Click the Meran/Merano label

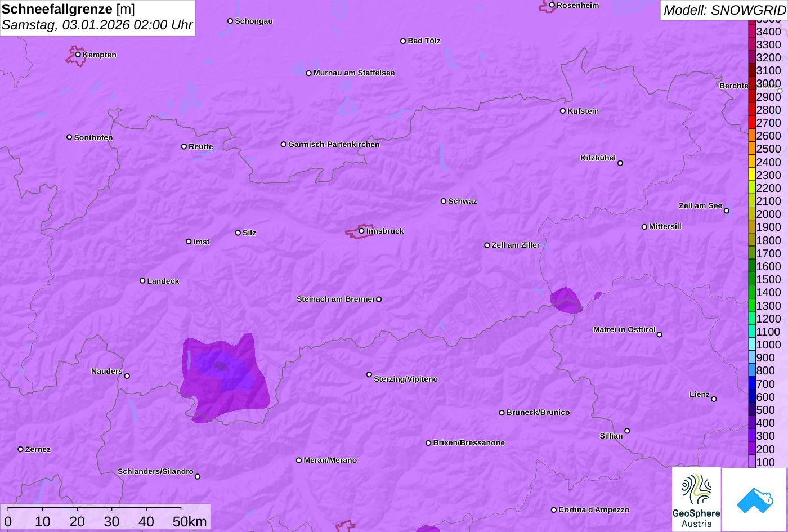pos(330,460)
